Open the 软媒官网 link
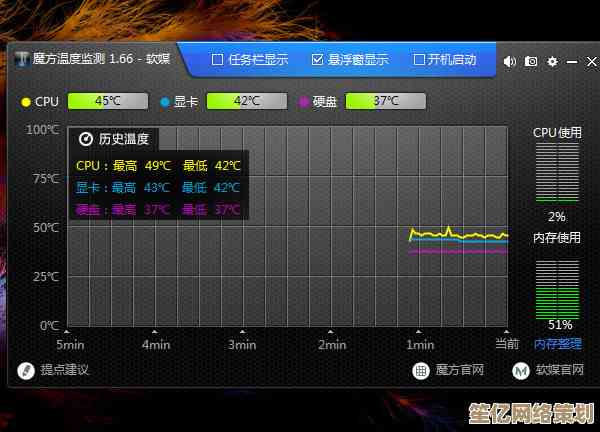This screenshot has width=600, height=432. 560,370
